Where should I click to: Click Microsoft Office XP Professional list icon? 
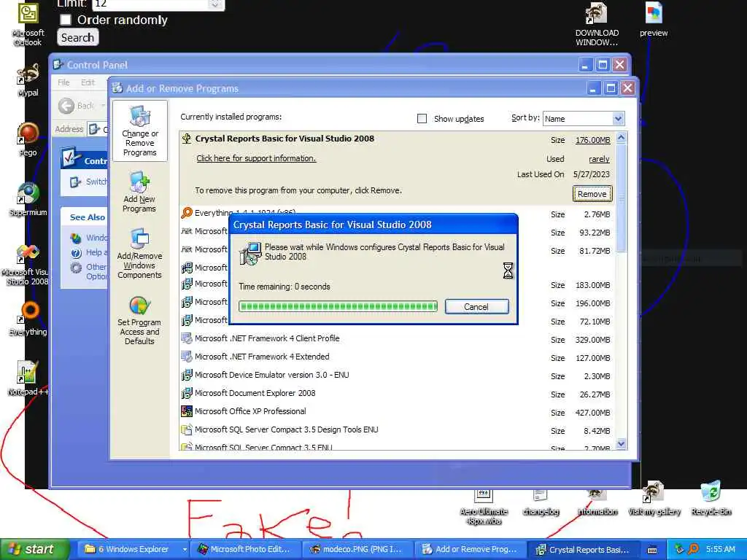(x=187, y=411)
